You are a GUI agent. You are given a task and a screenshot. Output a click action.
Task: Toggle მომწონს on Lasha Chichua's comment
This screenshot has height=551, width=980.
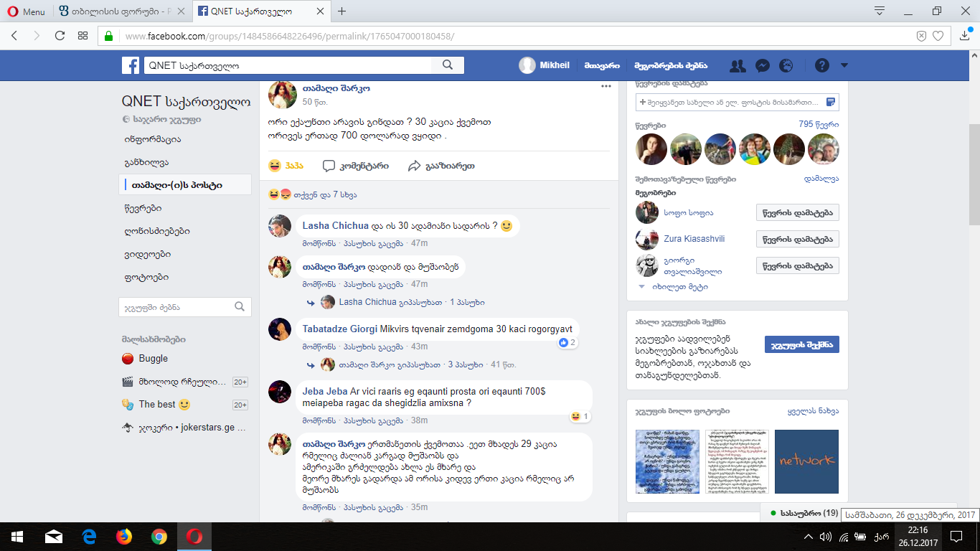tap(319, 243)
